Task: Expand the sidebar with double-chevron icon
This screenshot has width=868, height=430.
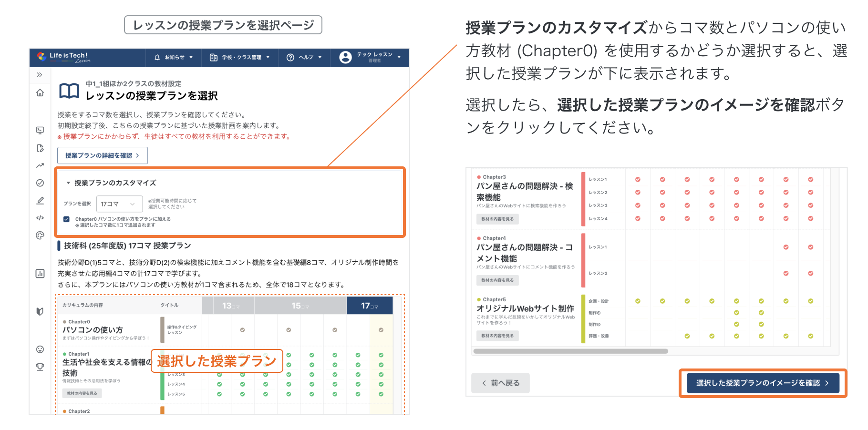Action: pos(40,75)
